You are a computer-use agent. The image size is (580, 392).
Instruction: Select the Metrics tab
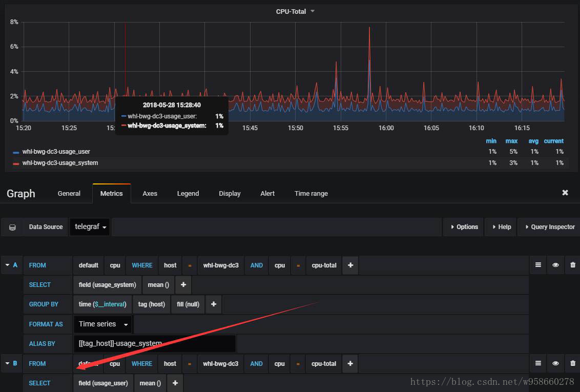(111, 193)
